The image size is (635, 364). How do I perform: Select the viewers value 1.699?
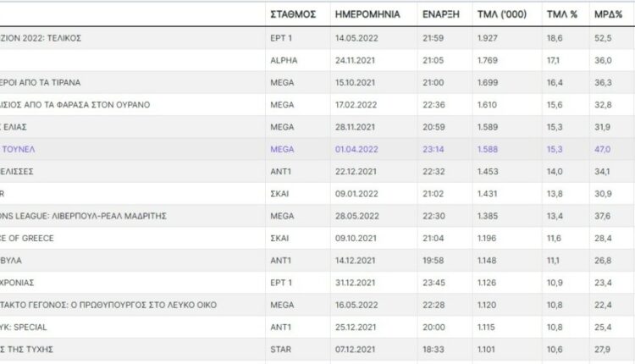[x=488, y=83]
